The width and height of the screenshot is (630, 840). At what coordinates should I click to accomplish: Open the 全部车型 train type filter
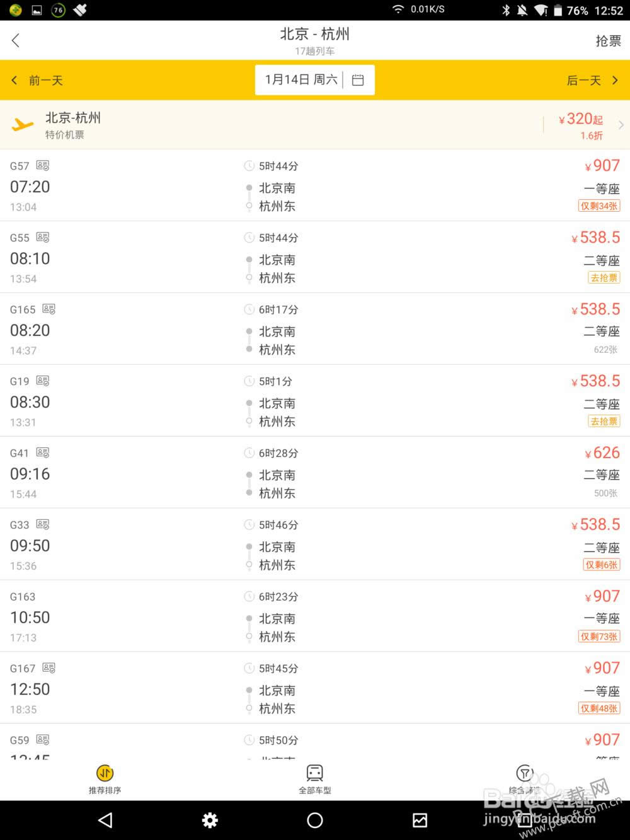coord(314,773)
